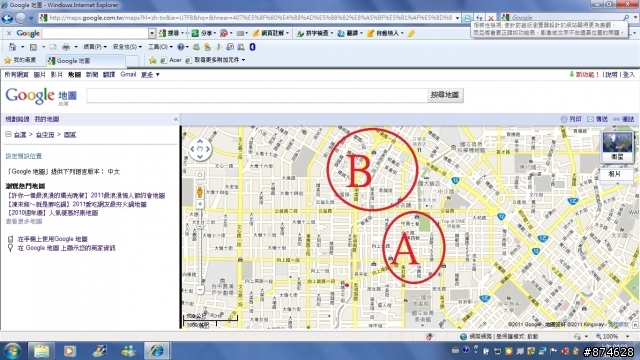
Task: Switch map to 衛星 satellite view
Action: click(x=617, y=147)
